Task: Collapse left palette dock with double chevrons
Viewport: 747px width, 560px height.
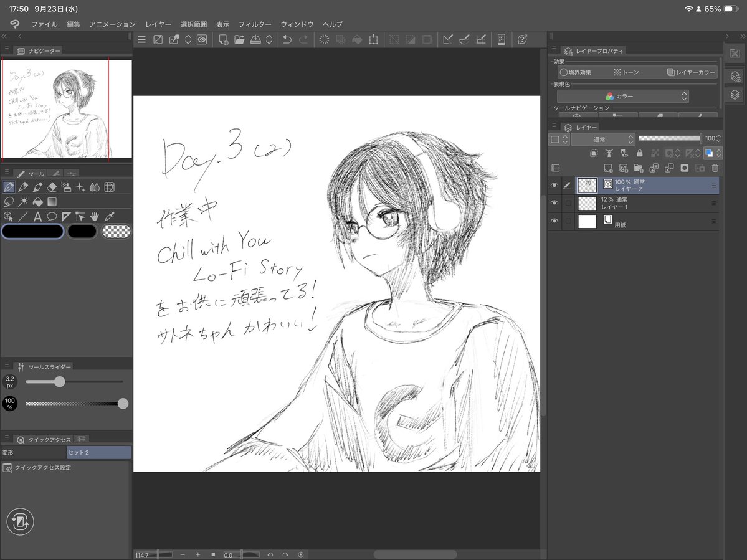Action: pyautogui.click(x=4, y=36)
